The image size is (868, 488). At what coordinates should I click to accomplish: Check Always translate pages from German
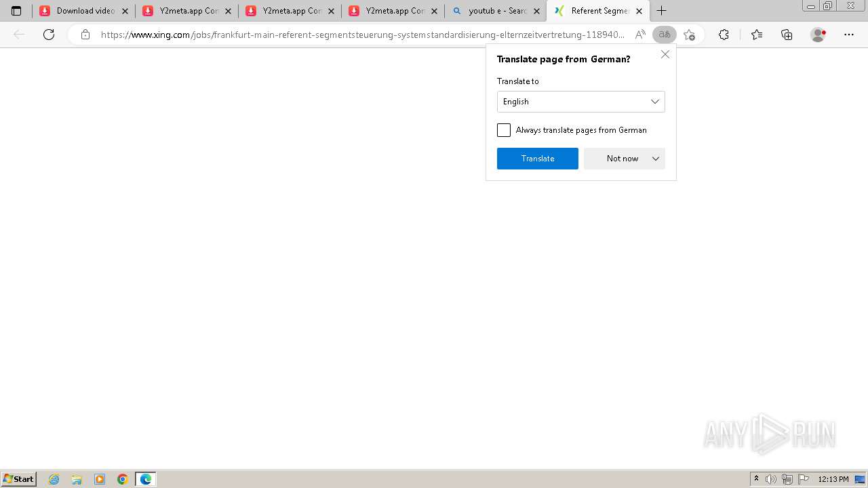click(504, 130)
